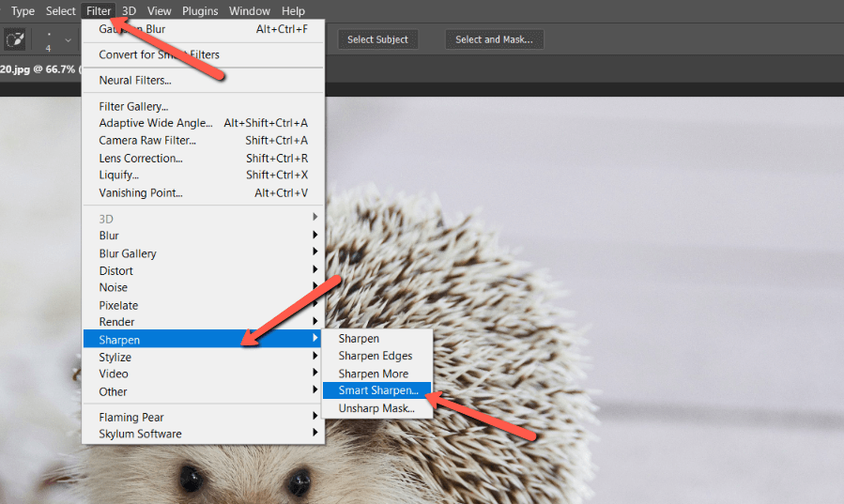The height and width of the screenshot is (504, 844).
Task: Launch Camera Raw Filter
Action: (147, 141)
